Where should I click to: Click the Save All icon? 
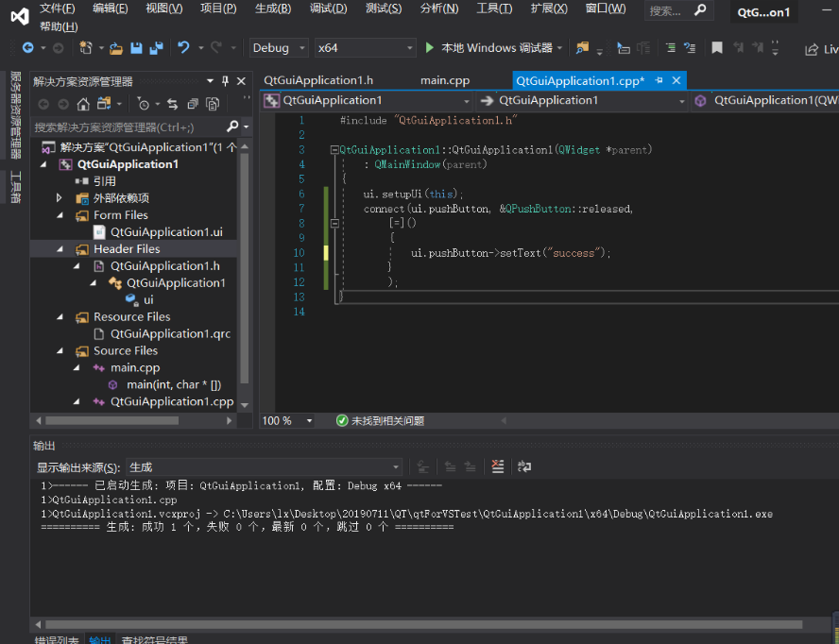(x=156, y=48)
